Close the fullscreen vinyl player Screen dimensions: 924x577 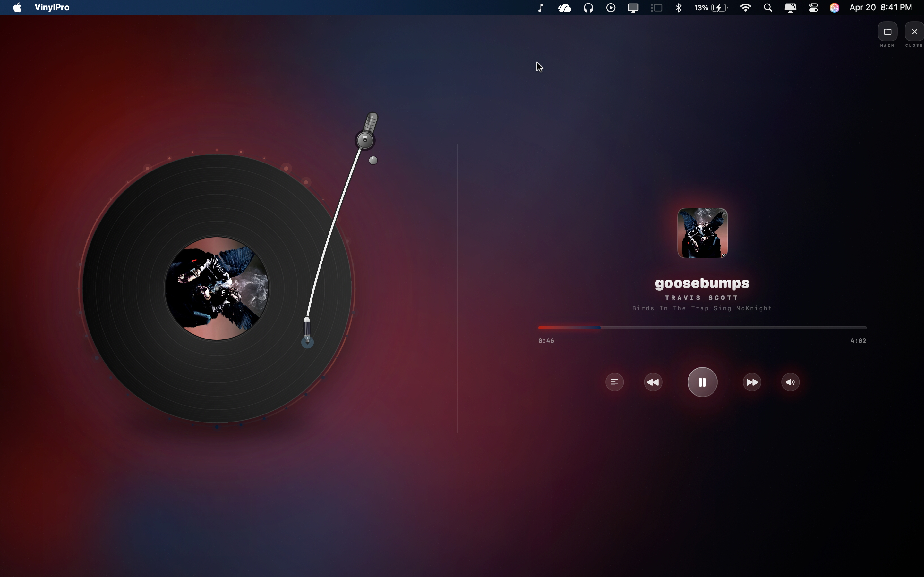914,32
